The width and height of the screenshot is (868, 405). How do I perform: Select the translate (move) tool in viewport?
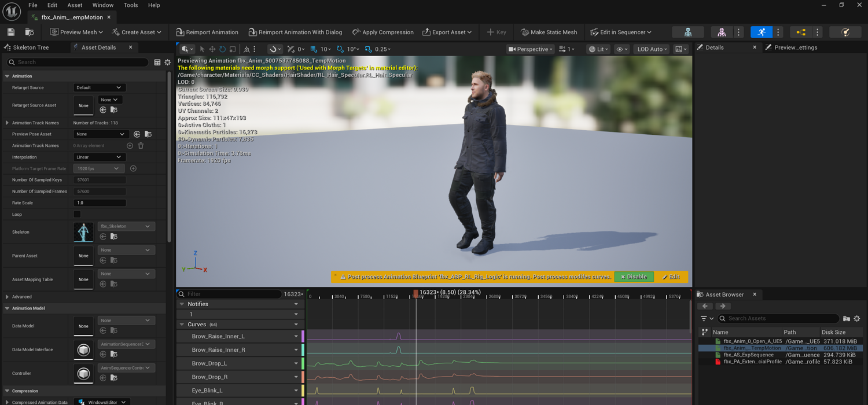(x=212, y=49)
